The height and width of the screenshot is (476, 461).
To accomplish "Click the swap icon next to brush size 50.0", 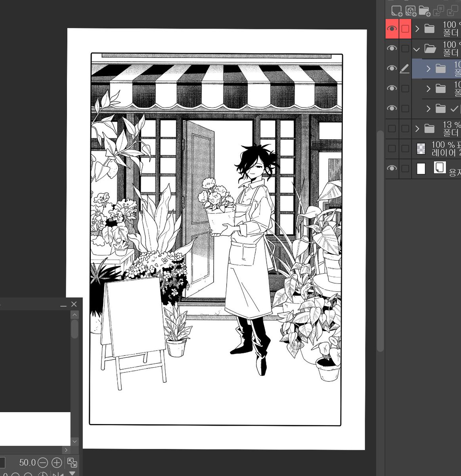I will point(71,462).
